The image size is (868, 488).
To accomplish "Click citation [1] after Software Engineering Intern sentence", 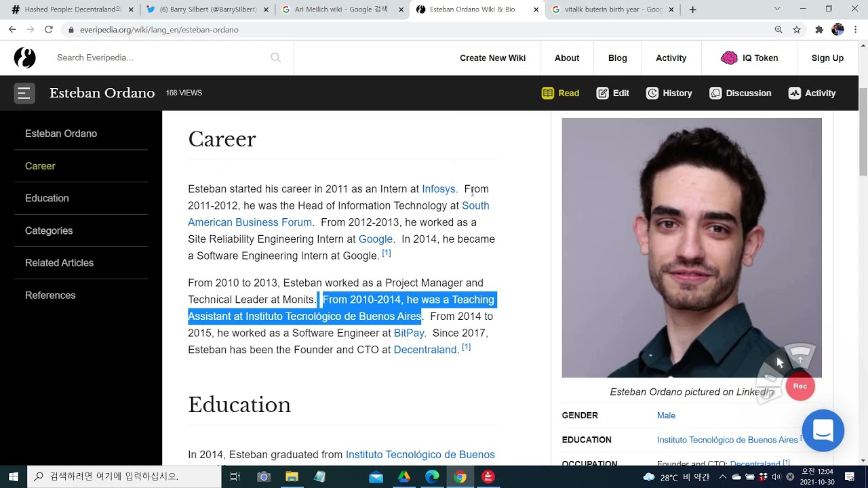I will tap(387, 253).
